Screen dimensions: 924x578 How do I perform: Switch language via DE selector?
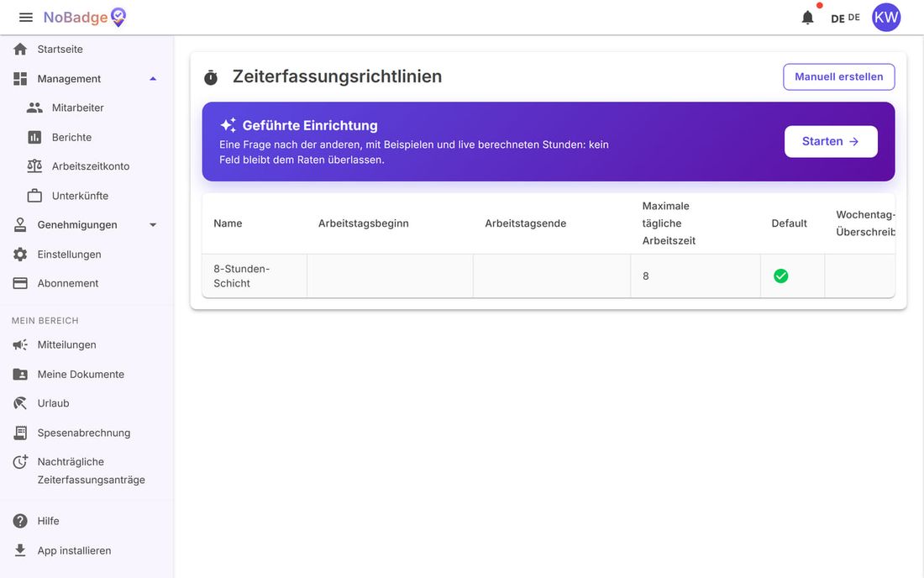tap(845, 18)
